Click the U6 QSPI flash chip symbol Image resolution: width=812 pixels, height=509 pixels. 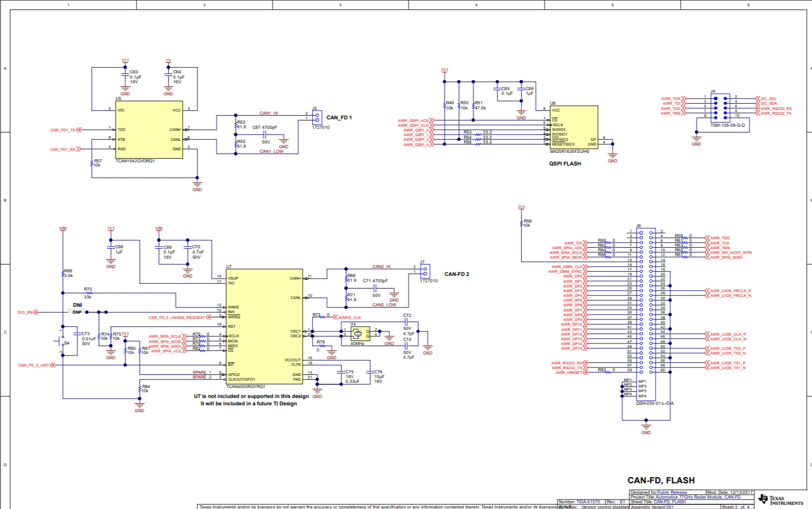coord(573,127)
